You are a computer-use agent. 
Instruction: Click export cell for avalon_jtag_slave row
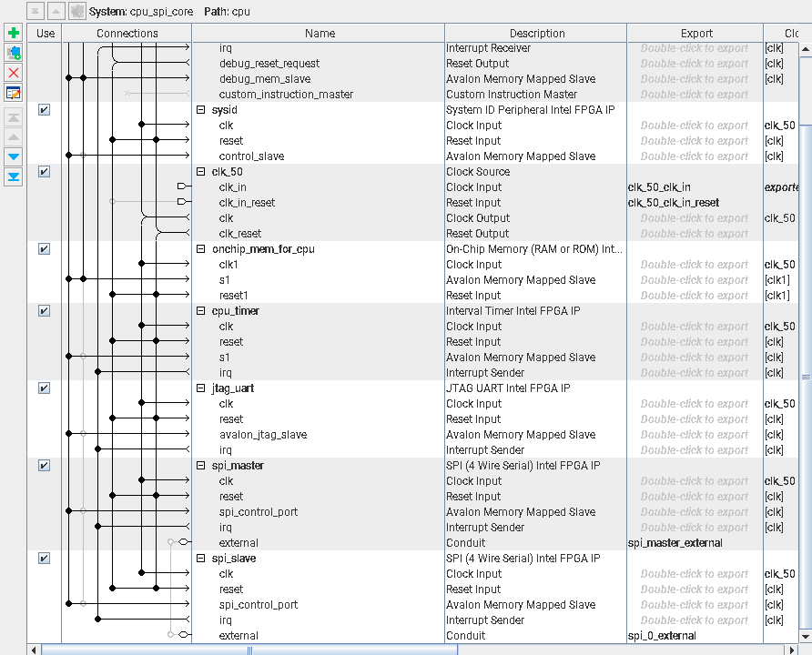click(x=694, y=435)
